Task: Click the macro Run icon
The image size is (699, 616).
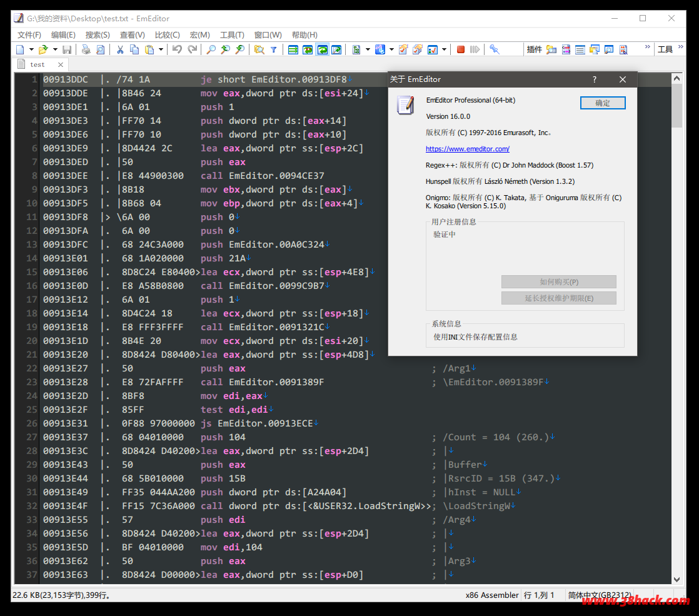Action: click(475, 49)
